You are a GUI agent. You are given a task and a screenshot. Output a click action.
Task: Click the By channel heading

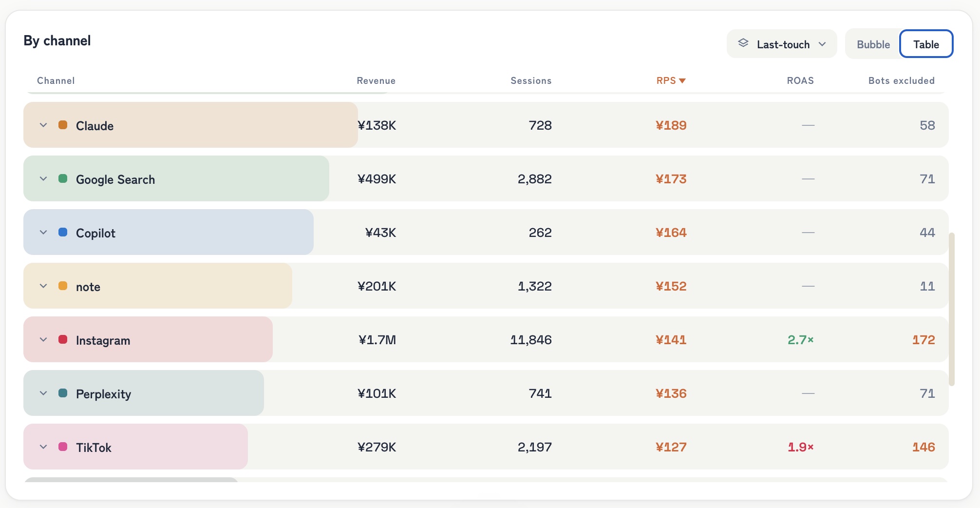point(57,40)
